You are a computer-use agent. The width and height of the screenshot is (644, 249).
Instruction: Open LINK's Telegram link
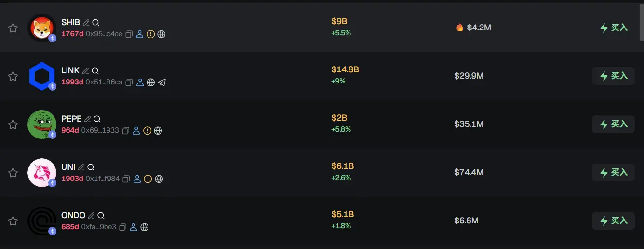pos(162,83)
